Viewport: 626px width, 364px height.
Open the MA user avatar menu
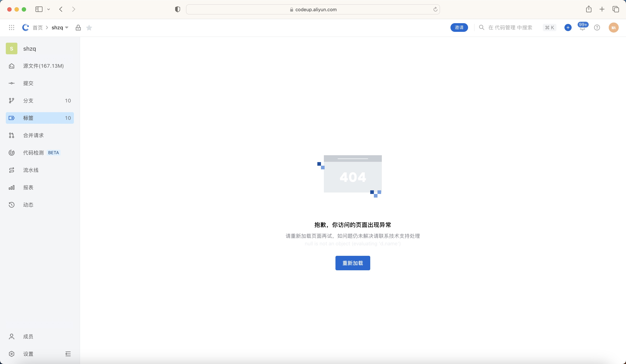pos(614,27)
